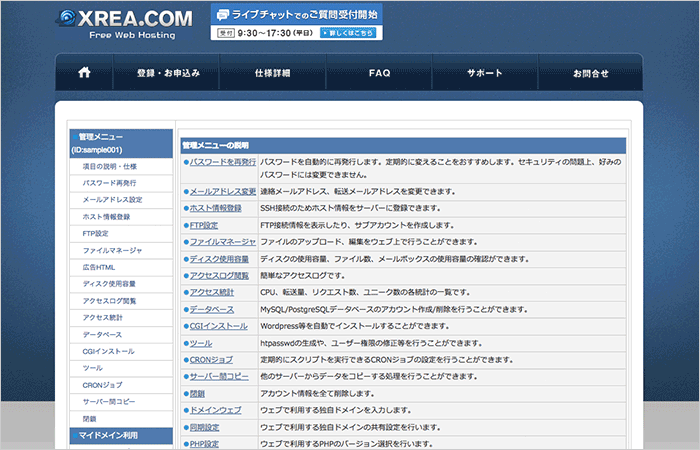Open the サポート navigation tab

click(x=485, y=74)
